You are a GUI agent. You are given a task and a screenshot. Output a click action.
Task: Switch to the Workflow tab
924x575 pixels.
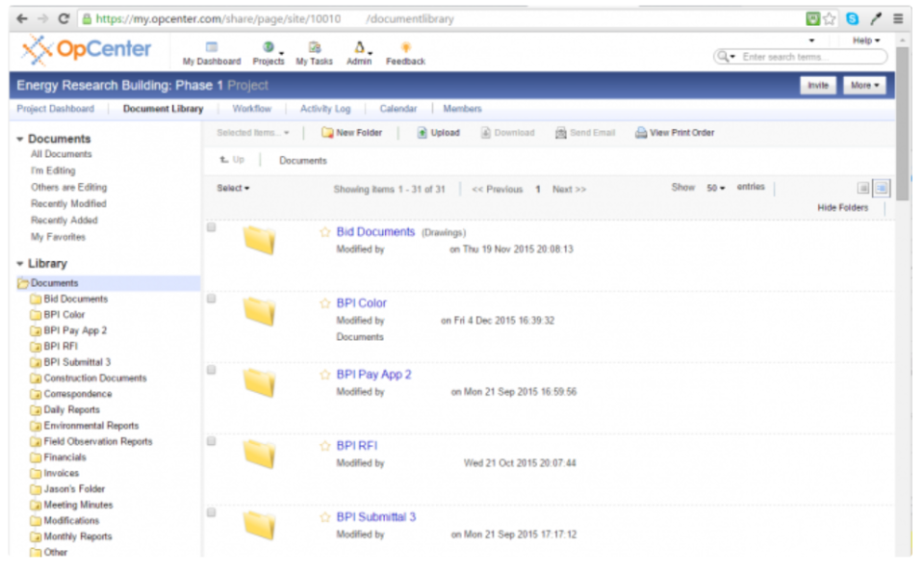click(x=252, y=109)
